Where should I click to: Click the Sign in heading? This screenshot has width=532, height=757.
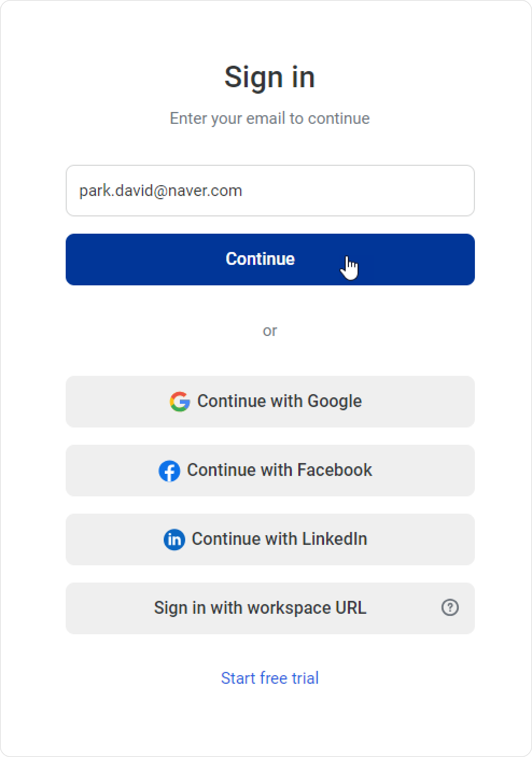coord(270,77)
